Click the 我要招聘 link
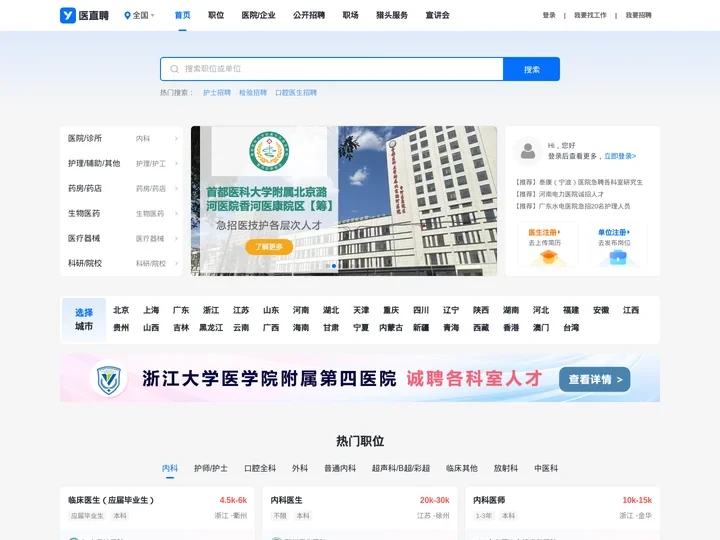 pos(638,15)
